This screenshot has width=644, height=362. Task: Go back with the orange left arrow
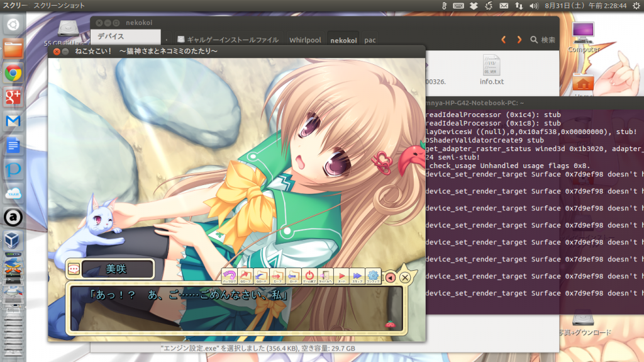pyautogui.click(x=504, y=40)
